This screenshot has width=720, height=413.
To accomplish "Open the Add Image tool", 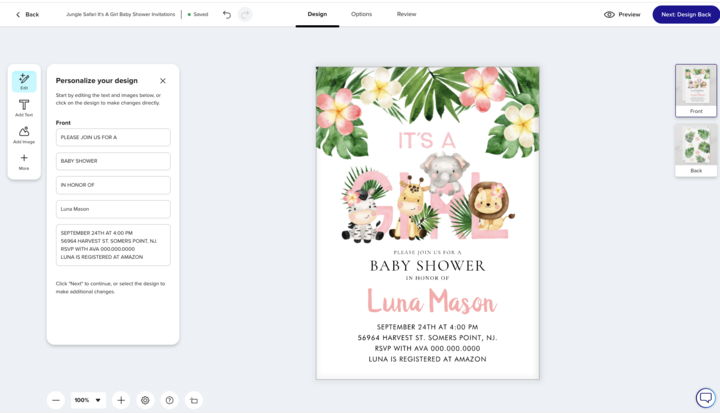I will point(24,135).
